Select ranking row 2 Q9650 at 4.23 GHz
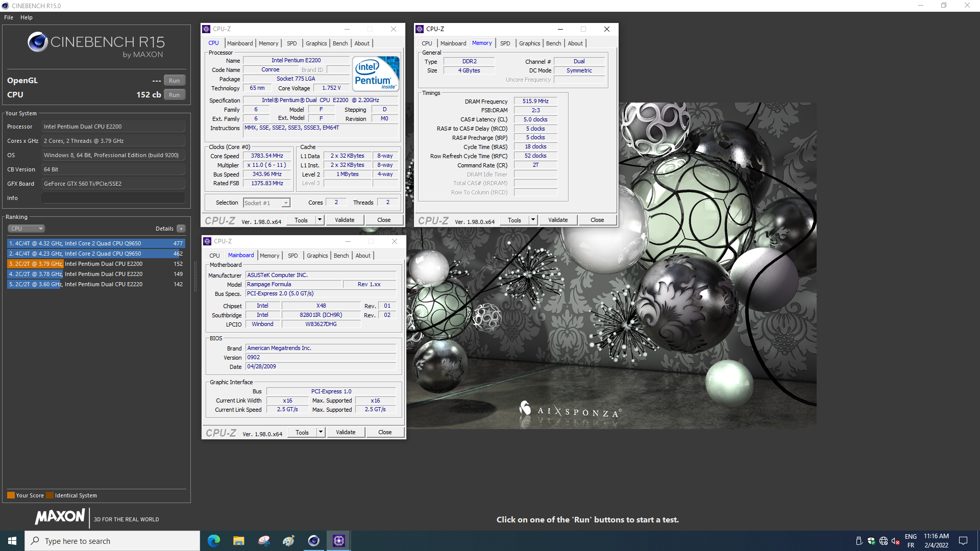 click(96, 254)
